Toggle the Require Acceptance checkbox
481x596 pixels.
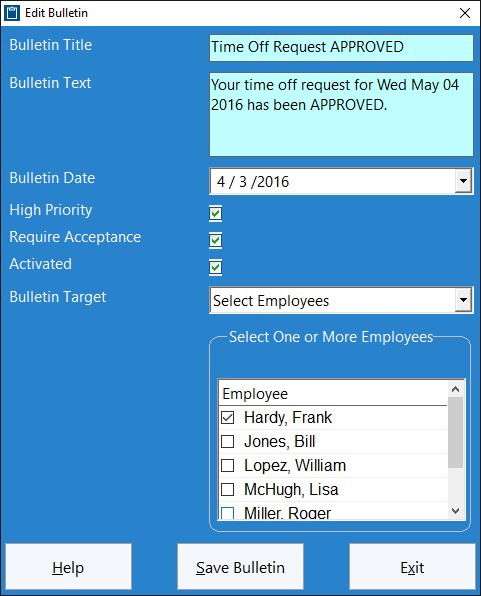(216, 240)
